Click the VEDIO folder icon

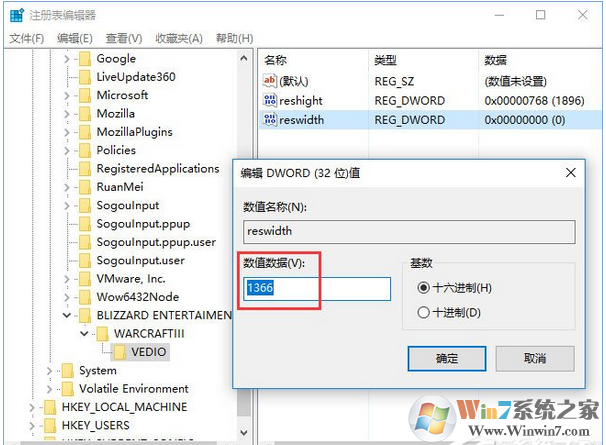click(119, 352)
